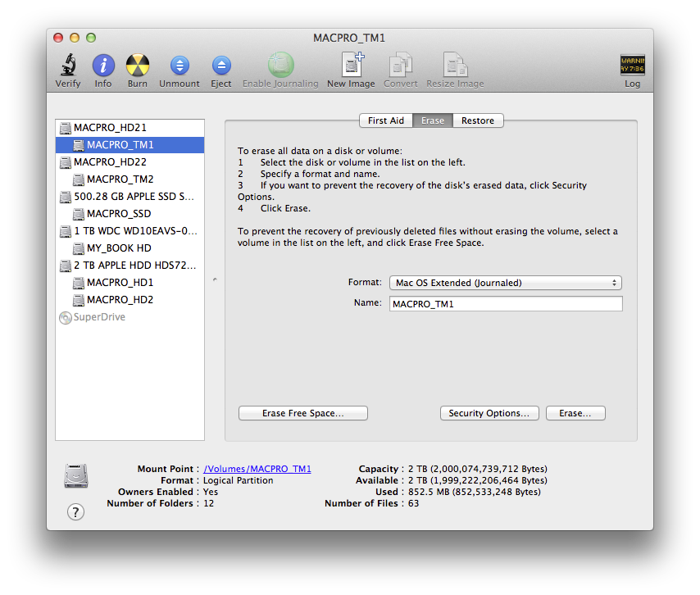Collapse the pane using the small disclosure arrow

(214, 279)
